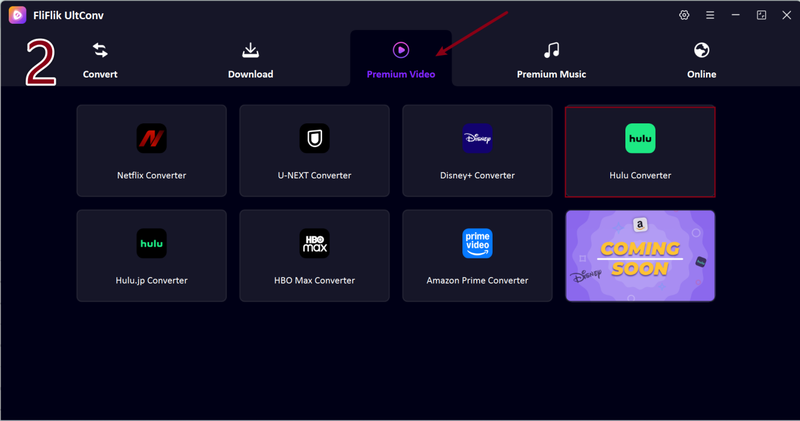Click the HBO Max Converter label
800x421 pixels.
pos(314,280)
